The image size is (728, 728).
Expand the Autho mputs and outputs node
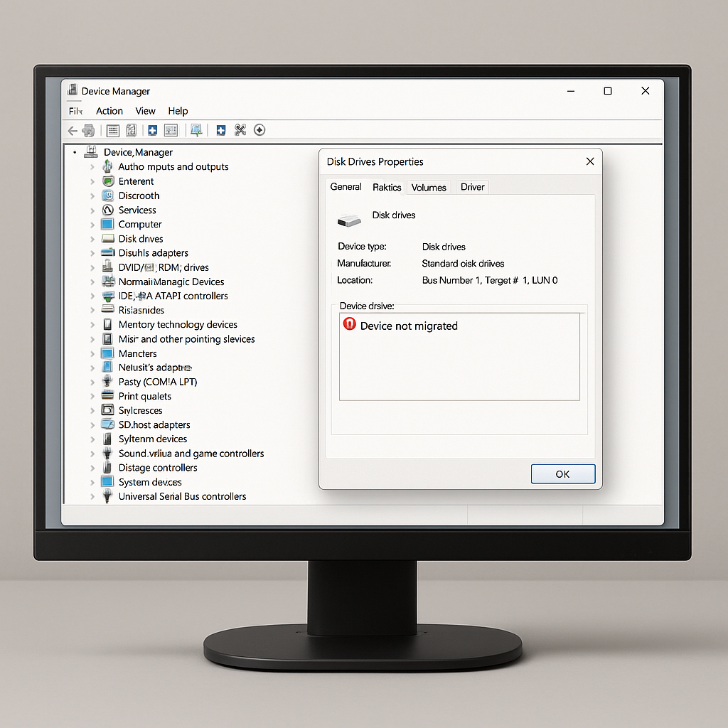pyautogui.click(x=92, y=167)
